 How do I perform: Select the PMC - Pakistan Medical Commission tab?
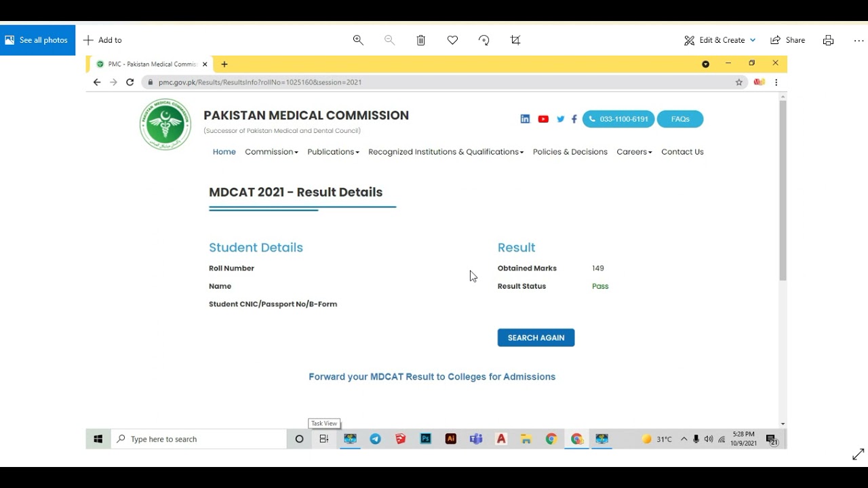coord(151,64)
